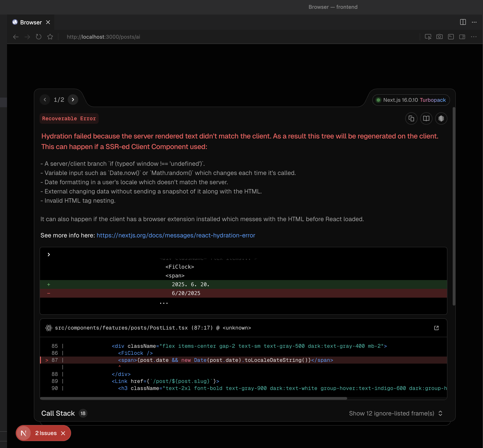Click the select element inspector icon in toolbar
Screen dimensions: 483x448
(428, 37)
